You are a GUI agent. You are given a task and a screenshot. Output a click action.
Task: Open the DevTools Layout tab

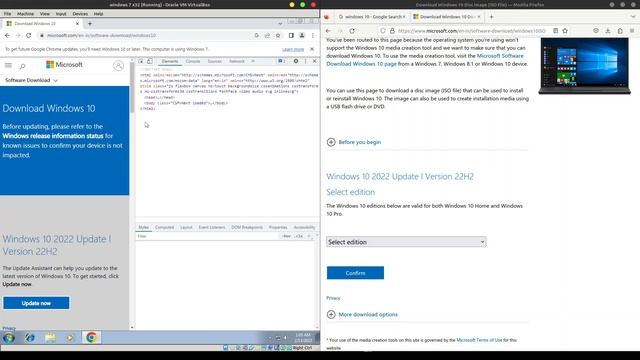(x=186, y=227)
